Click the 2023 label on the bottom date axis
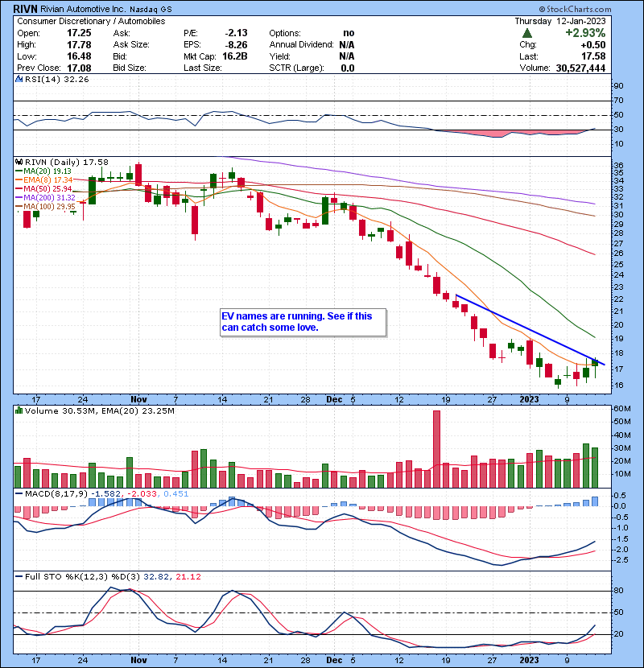Screen dimensions: 644x668 [530, 659]
